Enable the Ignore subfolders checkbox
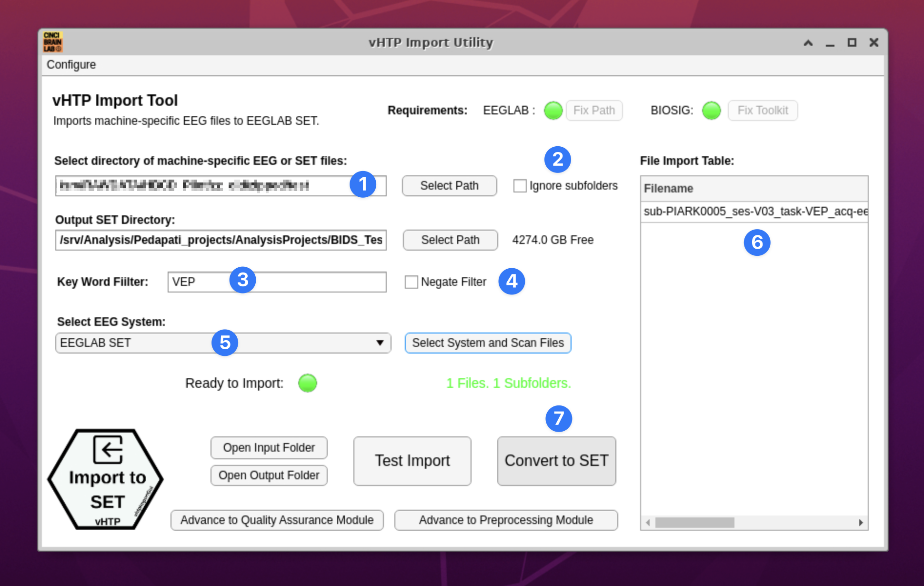 coord(520,186)
